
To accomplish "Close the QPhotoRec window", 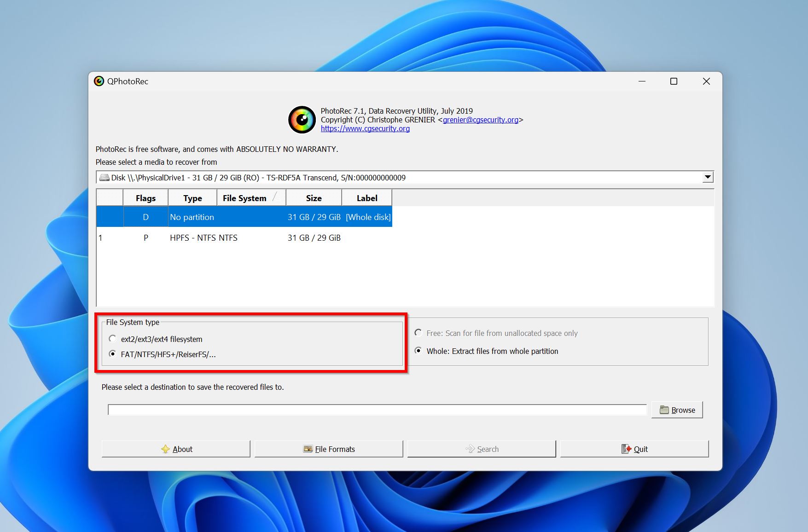I will (x=706, y=81).
